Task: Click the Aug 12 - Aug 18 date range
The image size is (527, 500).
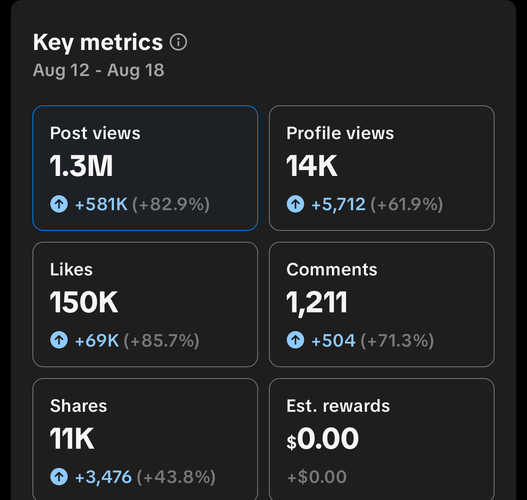Action: tap(98, 71)
